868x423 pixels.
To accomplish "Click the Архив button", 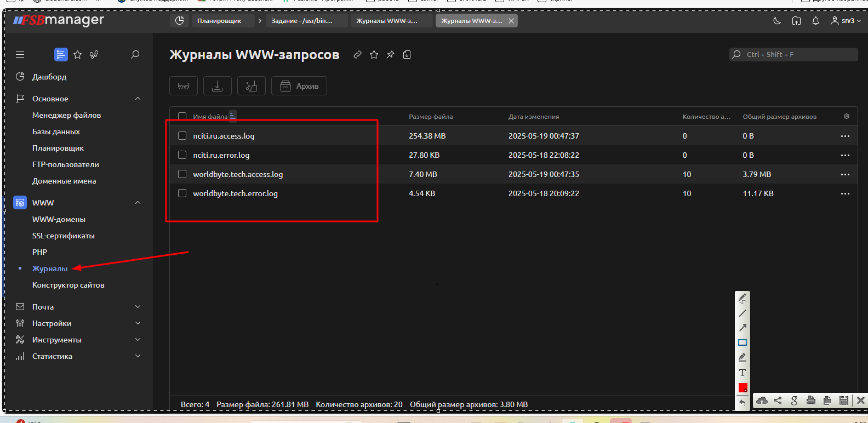I will pos(299,86).
